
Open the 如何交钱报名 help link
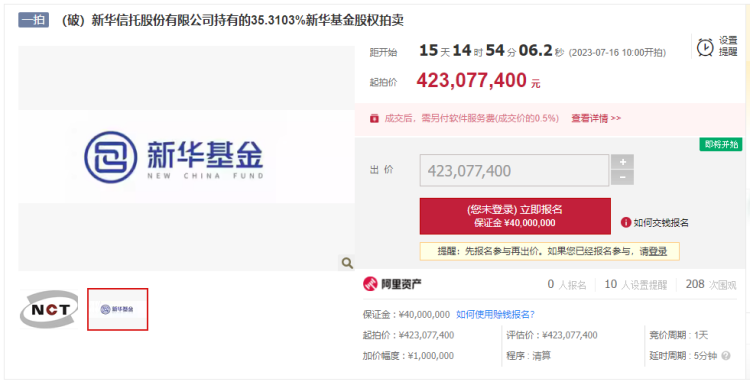point(661,222)
